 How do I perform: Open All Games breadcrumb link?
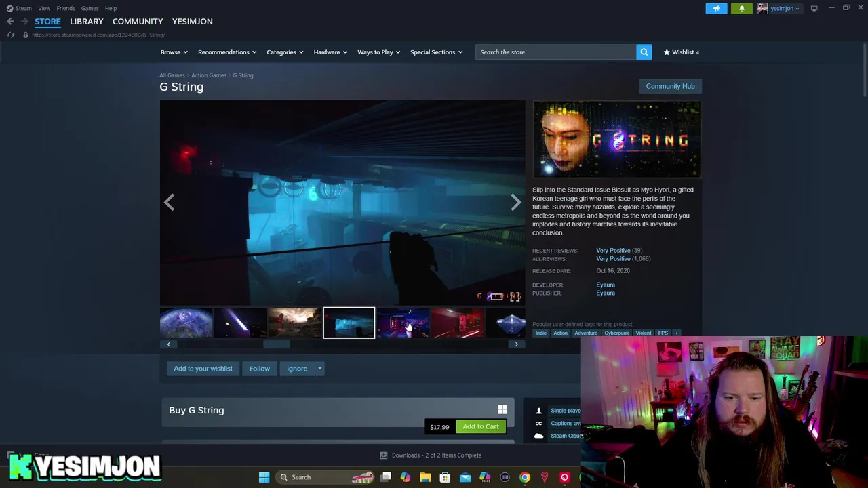[172, 75]
